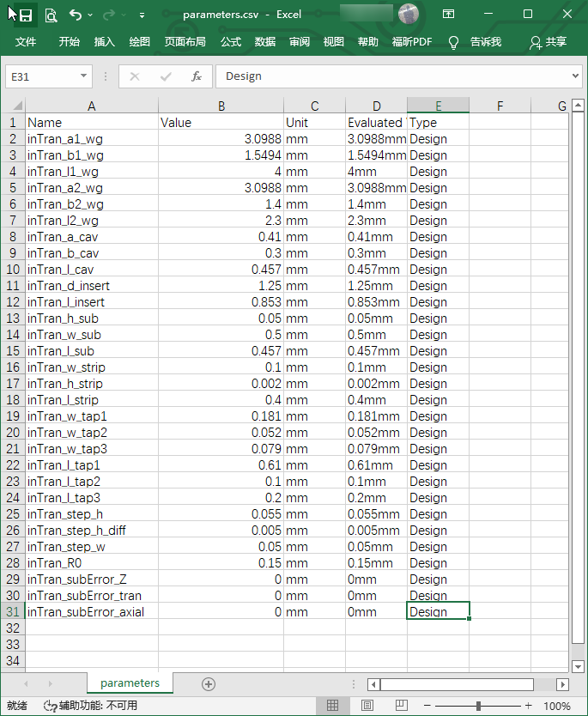The width and height of the screenshot is (588, 716).
Task: Click the Insert Function fx icon
Action: click(197, 76)
